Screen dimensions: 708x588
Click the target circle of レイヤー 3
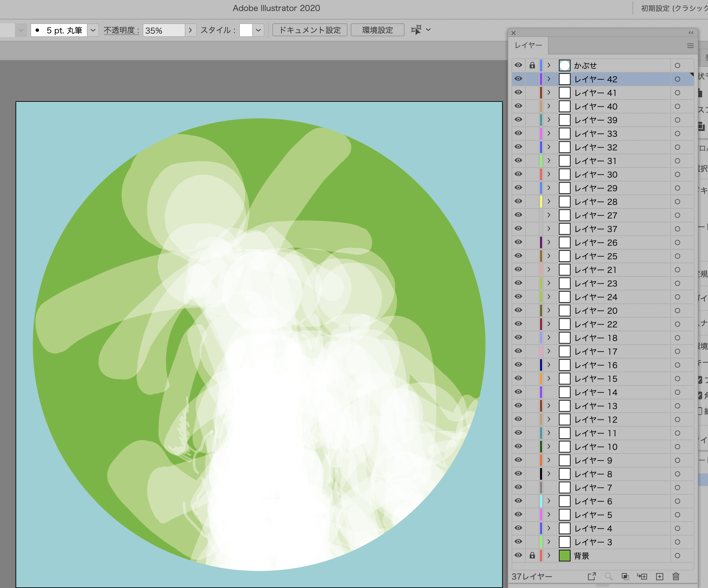pyautogui.click(x=678, y=542)
